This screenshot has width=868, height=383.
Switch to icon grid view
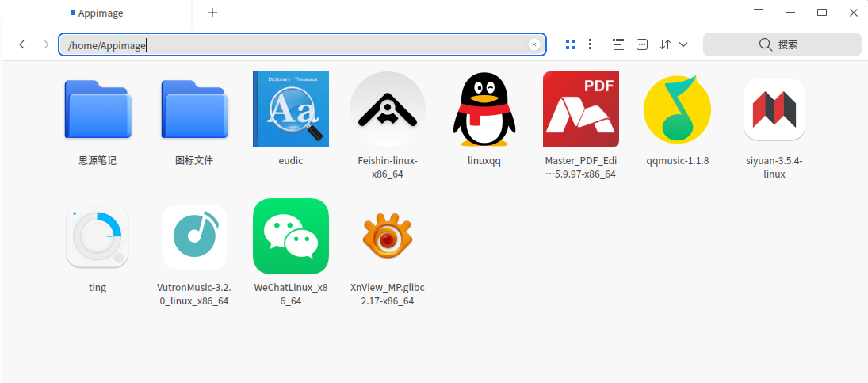[571, 45]
